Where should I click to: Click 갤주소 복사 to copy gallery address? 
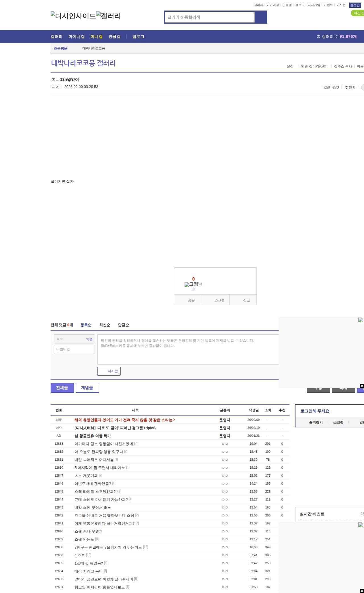tap(343, 66)
